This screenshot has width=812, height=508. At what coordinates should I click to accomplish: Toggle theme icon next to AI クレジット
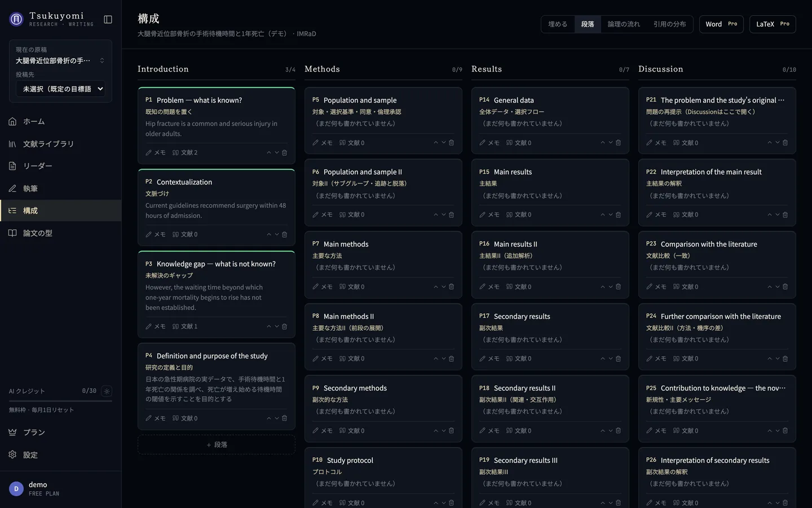(x=107, y=391)
